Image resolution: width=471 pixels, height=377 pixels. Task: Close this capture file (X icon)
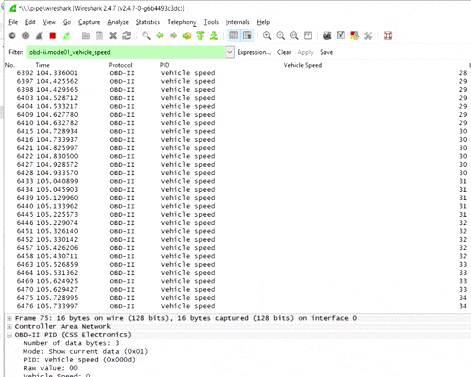[113, 35]
